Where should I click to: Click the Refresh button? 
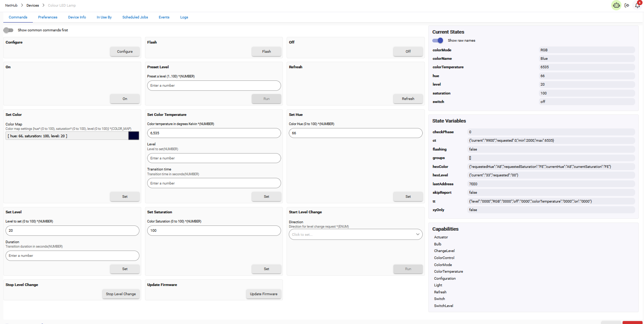click(408, 99)
